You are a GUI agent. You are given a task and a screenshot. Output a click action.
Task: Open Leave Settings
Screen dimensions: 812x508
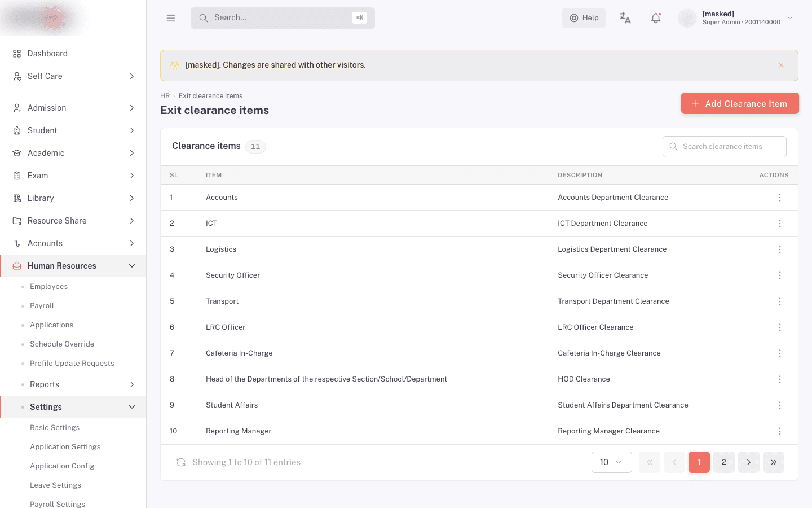pyautogui.click(x=55, y=485)
